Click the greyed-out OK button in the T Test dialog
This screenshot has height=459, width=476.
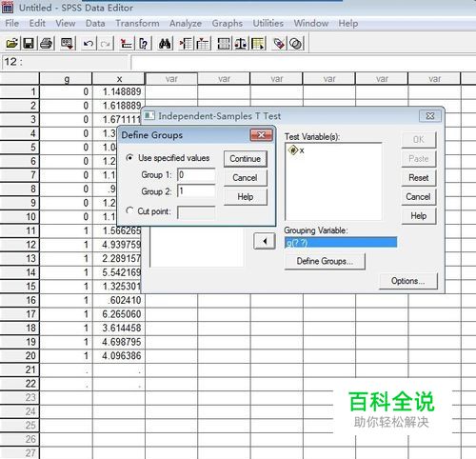click(419, 140)
